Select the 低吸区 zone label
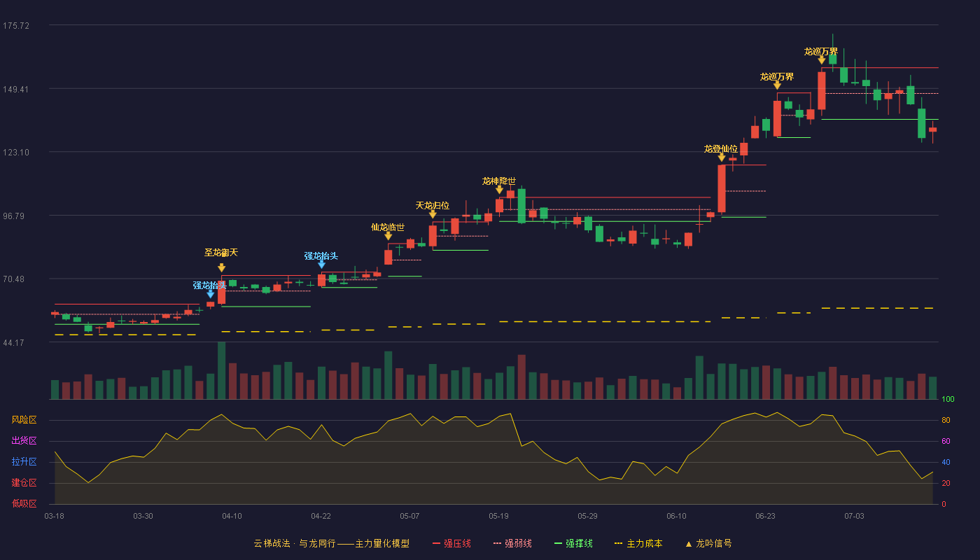The width and height of the screenshot is (980, 560). [x=24, y=503]
